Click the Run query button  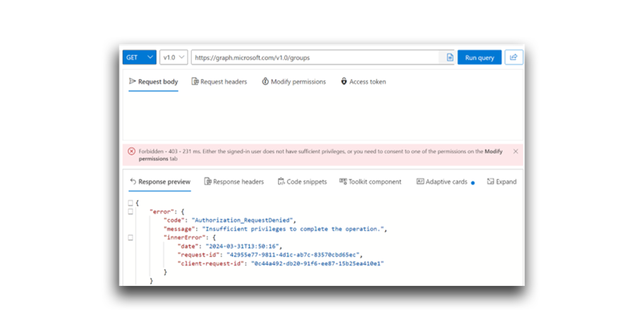pyautogui.click(x=479, y=57)
